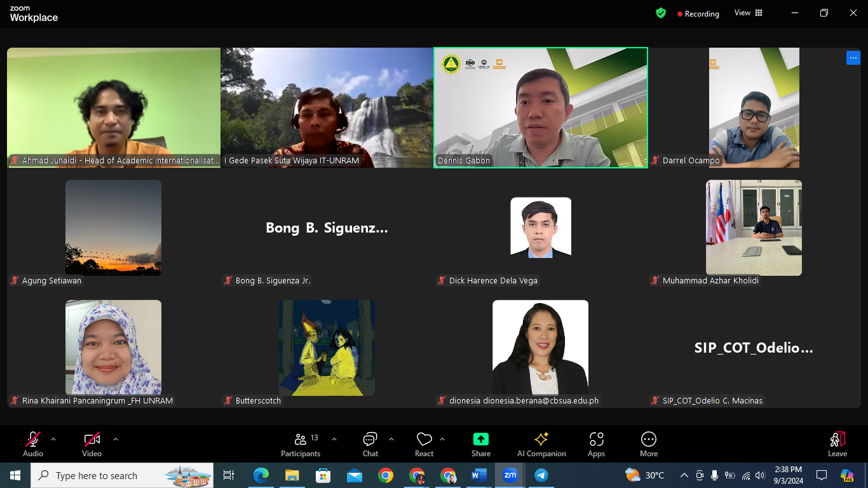The width and height of the screenshot is (868, 488).
Task: Select Dennis Gabon's video tile
Action: 540,107
